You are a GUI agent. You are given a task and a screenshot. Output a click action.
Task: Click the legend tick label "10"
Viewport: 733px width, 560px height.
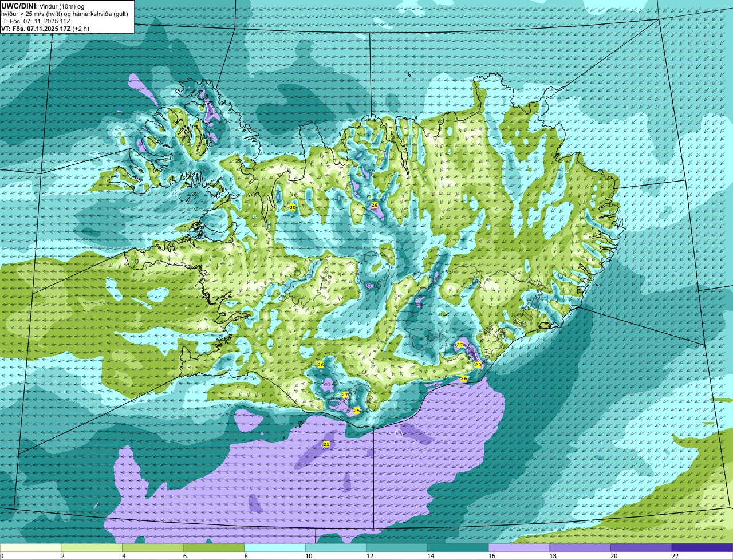point(309,556)
